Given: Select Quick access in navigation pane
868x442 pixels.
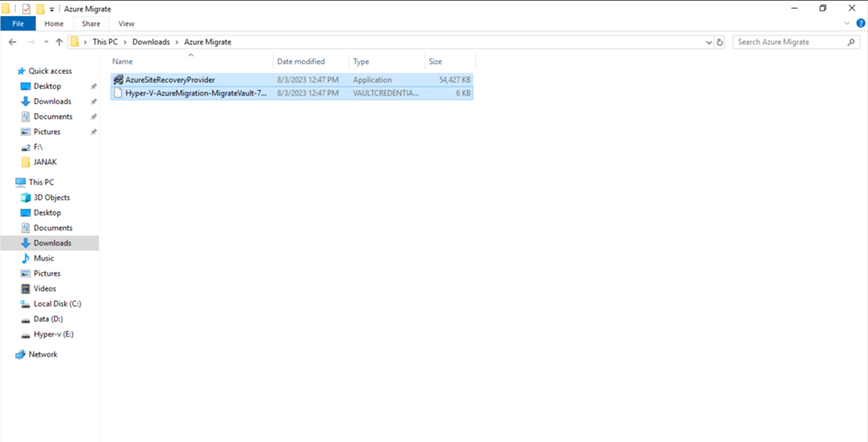Looking at the screenshot, I should click(x=50, y=71).
